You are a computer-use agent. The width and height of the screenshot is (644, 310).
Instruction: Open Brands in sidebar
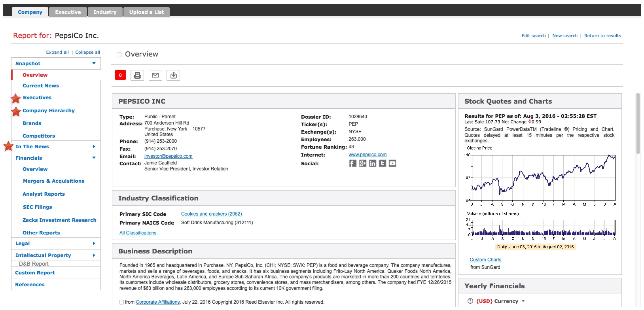[x=32, y=123]
